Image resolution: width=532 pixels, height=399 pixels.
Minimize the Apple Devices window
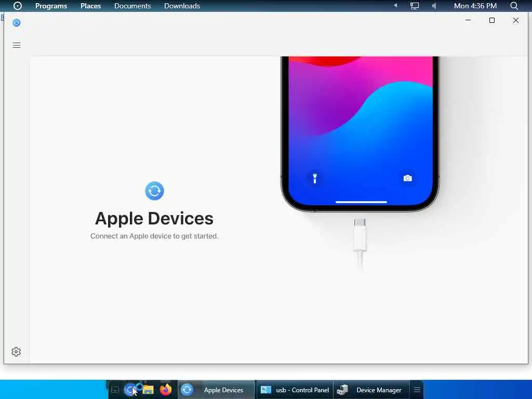pyautogui.click(x=468, y=20)
